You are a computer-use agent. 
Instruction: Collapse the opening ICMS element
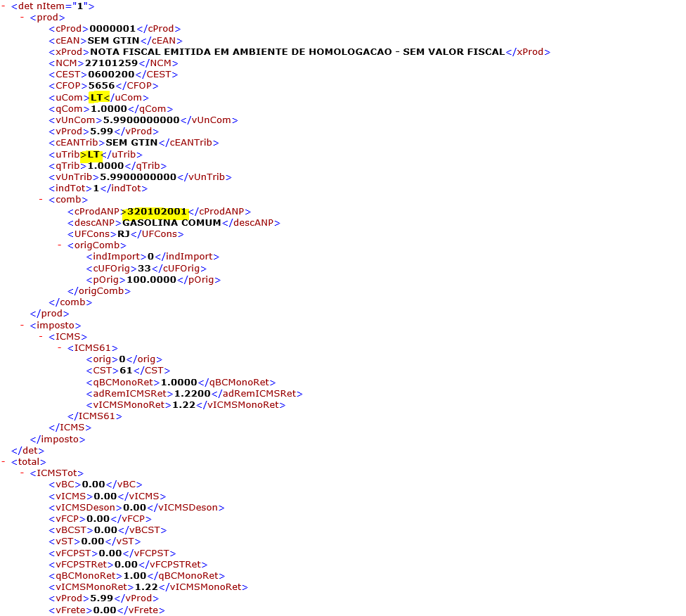tap(41, 337)
